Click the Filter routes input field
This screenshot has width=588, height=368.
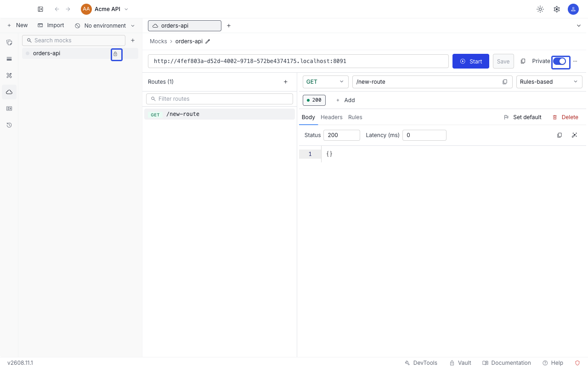(x=220, y=99)
